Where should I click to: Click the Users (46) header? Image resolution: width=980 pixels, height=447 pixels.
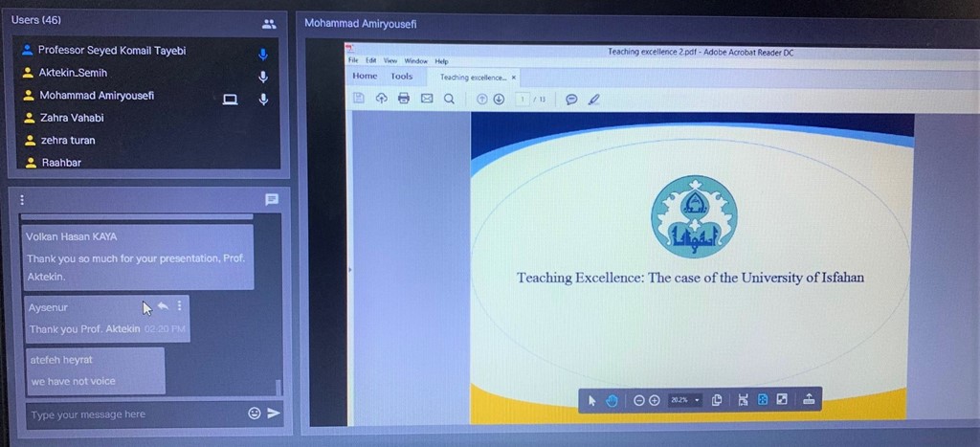pos(36,20)
